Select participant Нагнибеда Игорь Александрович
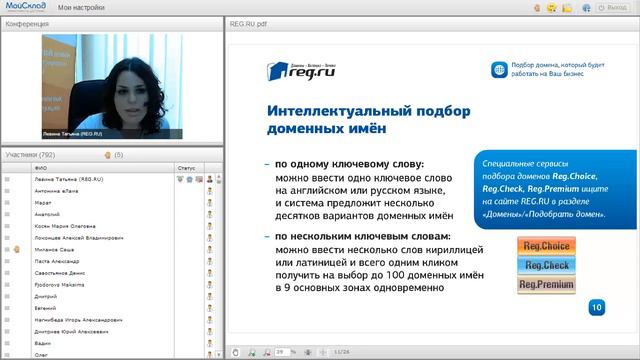This screenshot has height=360, width=640. tap(79, 320)
